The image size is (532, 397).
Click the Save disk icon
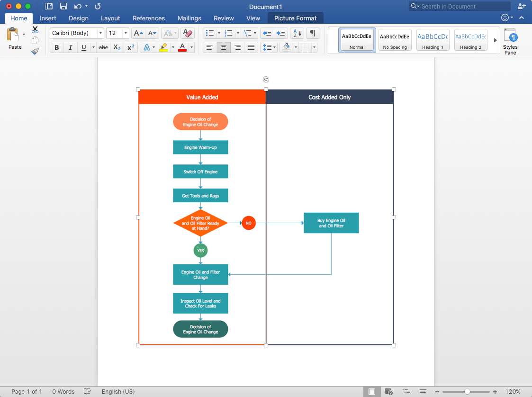tap(63, 6)
